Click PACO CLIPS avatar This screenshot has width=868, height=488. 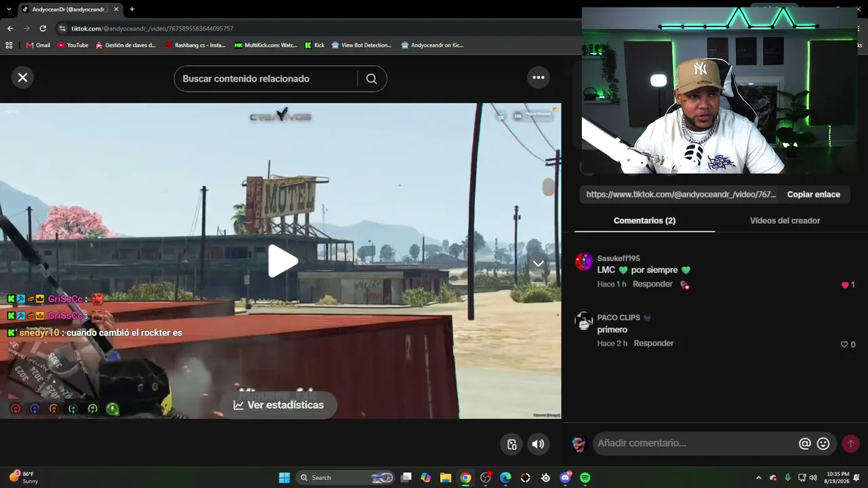click(x=584, y=321)
